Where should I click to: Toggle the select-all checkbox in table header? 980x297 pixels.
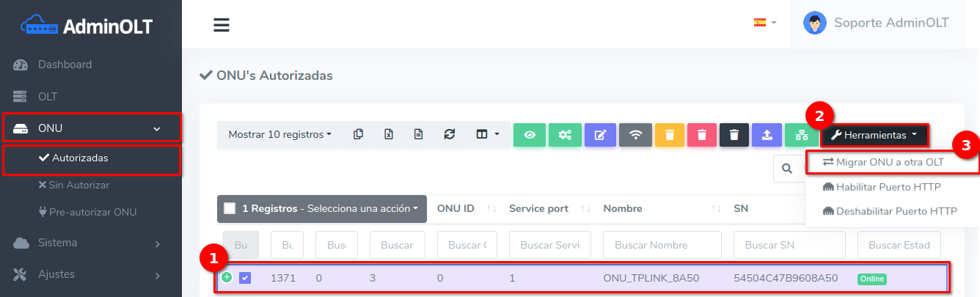230,208
